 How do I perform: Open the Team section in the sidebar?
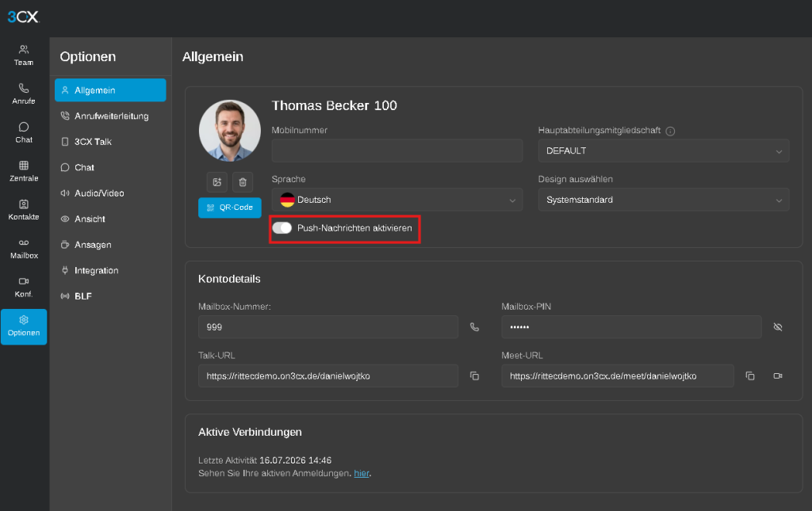point(24,55)
